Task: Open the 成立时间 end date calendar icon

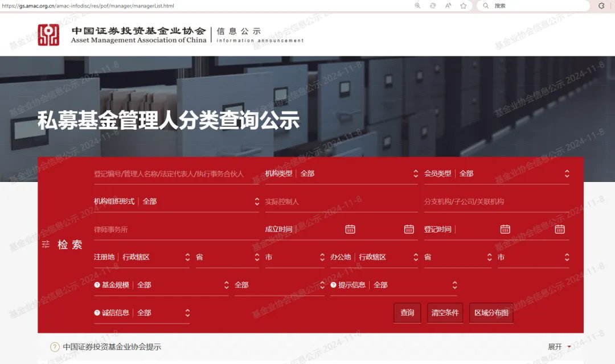Action: pos(409,229)
